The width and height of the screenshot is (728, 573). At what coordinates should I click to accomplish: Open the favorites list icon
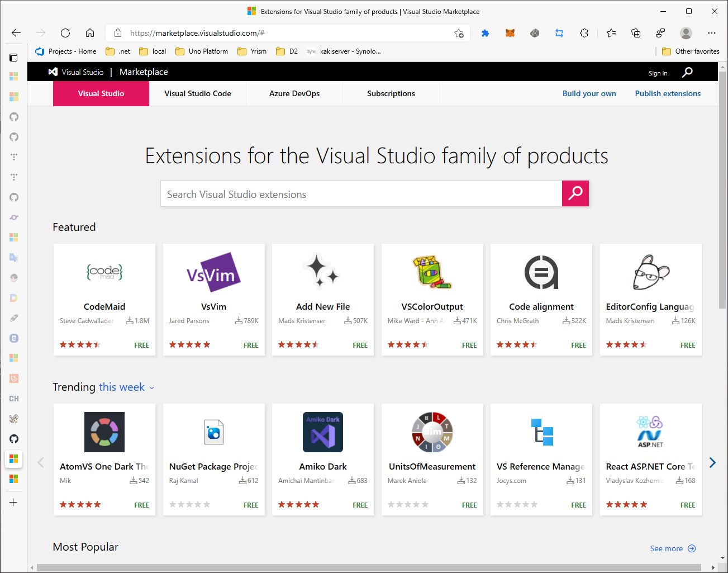[611, 33]
